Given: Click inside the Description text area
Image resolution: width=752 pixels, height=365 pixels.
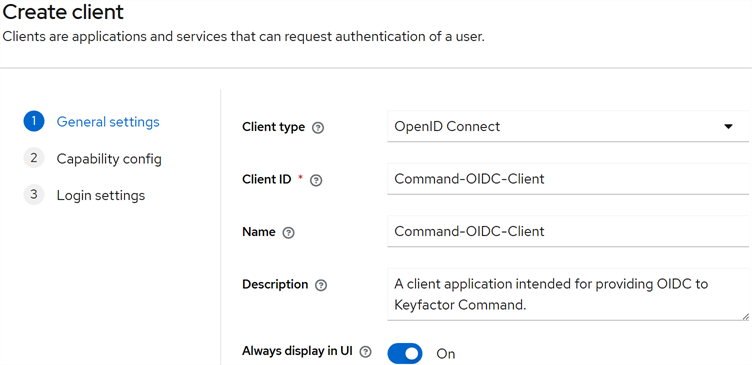Looking at the screenshot, I should tap(568, 294).
